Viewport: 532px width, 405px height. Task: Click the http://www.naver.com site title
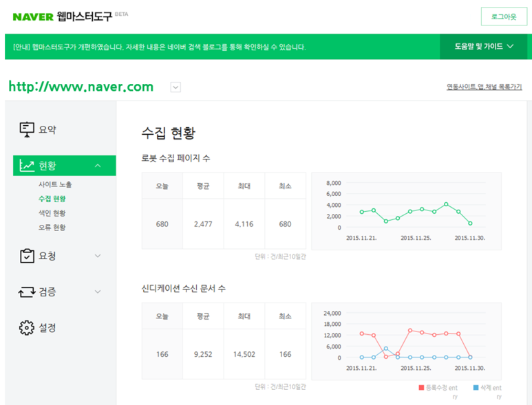pos(81,87)
